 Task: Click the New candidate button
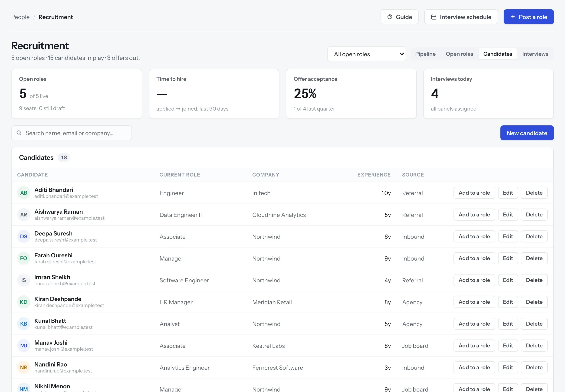(x=527, y=133)
